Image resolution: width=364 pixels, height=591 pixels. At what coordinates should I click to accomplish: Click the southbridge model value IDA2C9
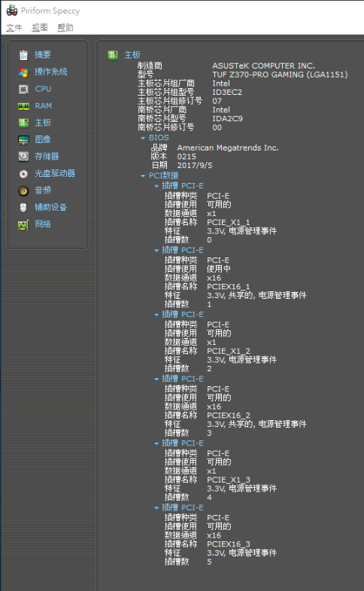tap(227, 119)
